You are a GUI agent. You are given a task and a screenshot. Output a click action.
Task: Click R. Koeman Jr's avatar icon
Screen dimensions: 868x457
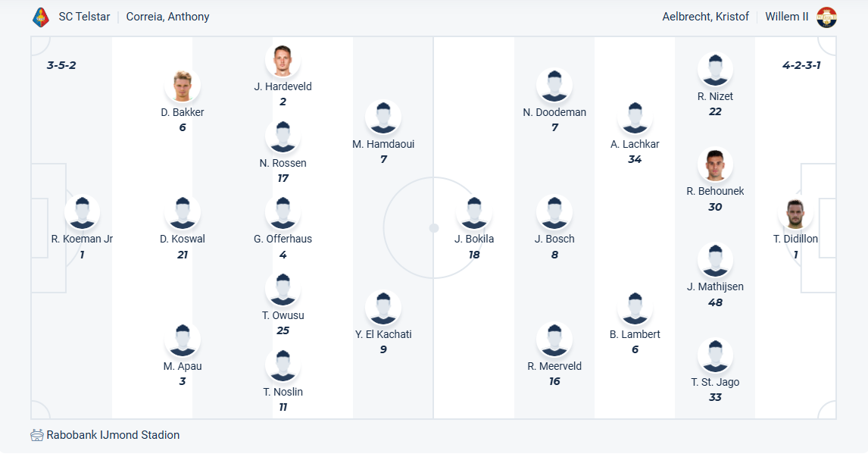click(82, 213)
